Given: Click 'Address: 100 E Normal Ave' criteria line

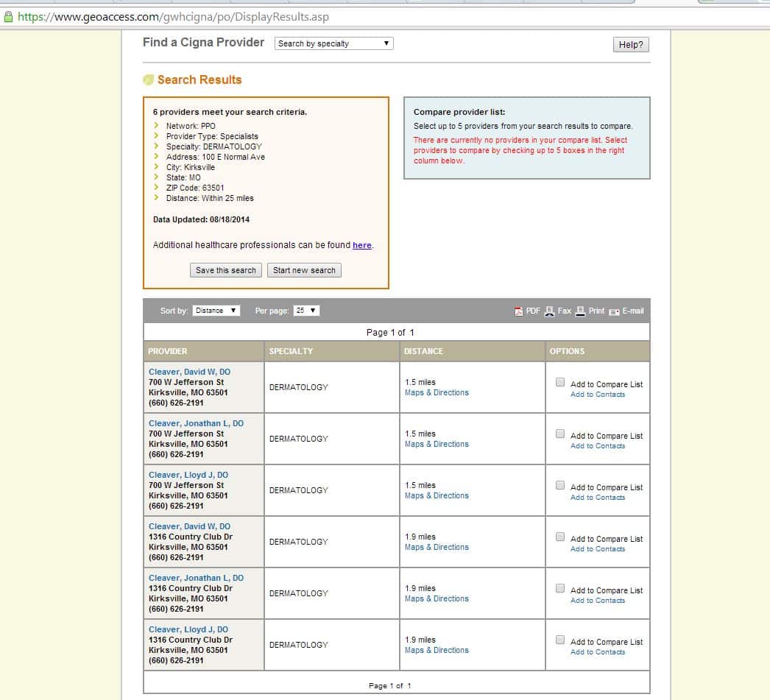Looking at the screenshot, I should (x=216, y=157).
